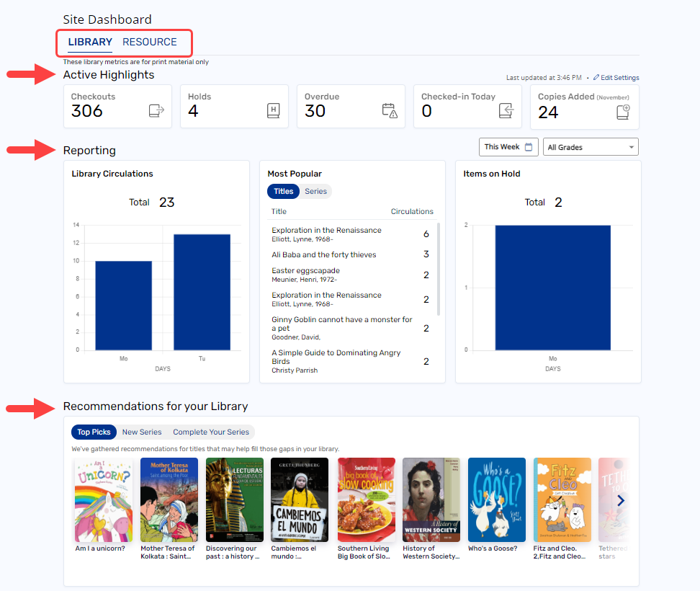Select the Titles pill in Most Popular
This screenshot has width=700, height=591.
coord(283,191)
